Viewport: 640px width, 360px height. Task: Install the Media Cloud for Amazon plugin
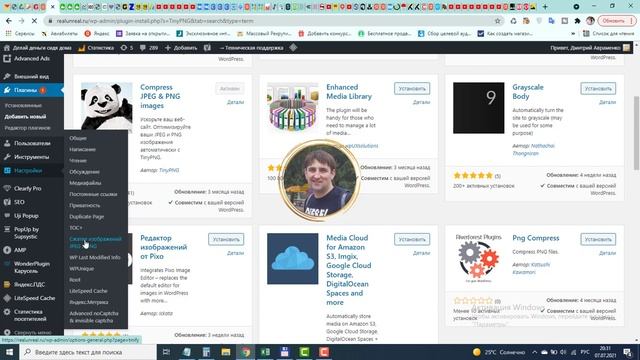point(412,240)
